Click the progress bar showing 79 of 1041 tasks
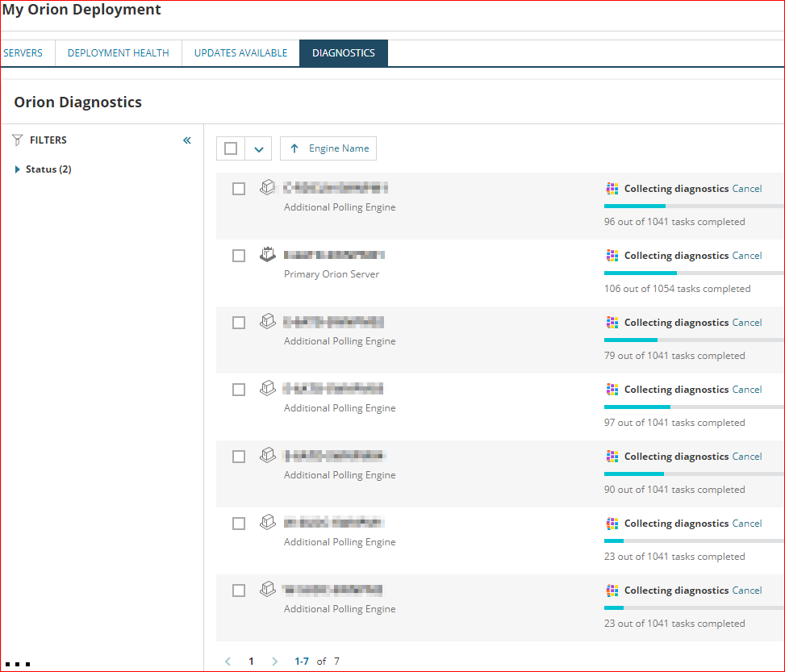Screen dimensions: 785x672 [695, 340]
